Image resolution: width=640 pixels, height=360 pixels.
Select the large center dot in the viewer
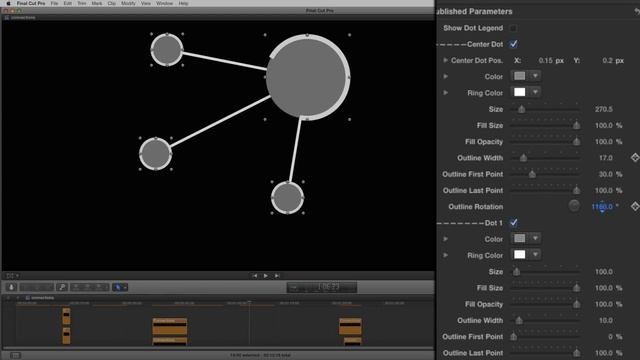[308, 77]
